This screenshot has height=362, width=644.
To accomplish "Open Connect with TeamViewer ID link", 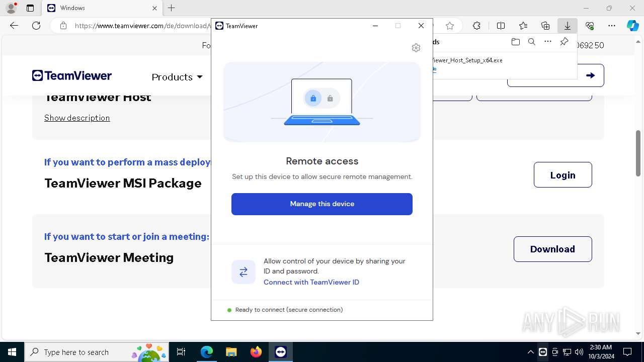I will (311, 282).
